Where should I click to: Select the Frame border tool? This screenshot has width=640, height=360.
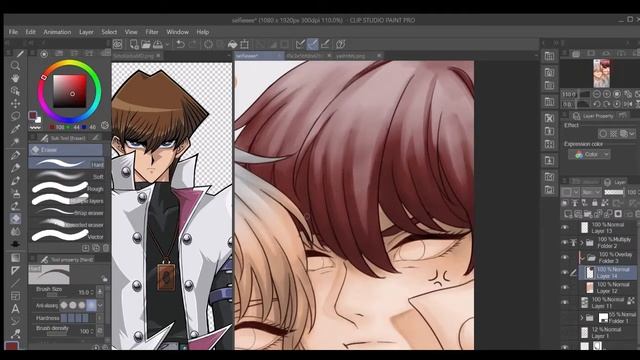tap(15, 296)
